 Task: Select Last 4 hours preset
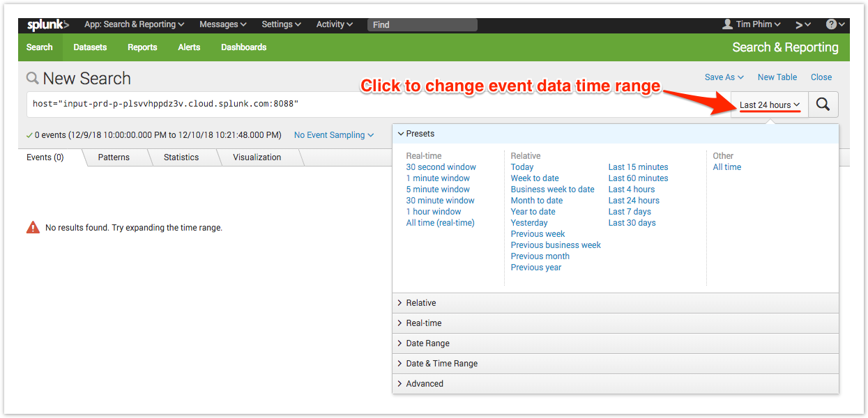point(632,189)
